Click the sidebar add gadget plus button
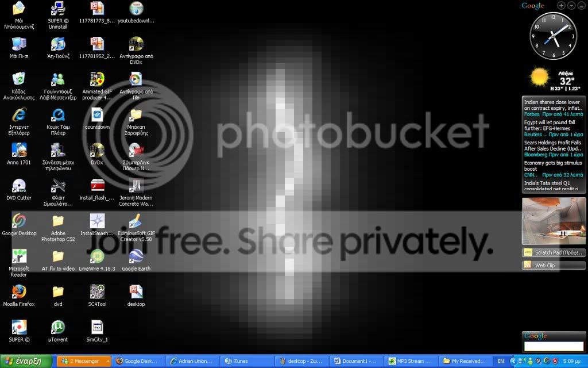 click(x=561, y=5)
